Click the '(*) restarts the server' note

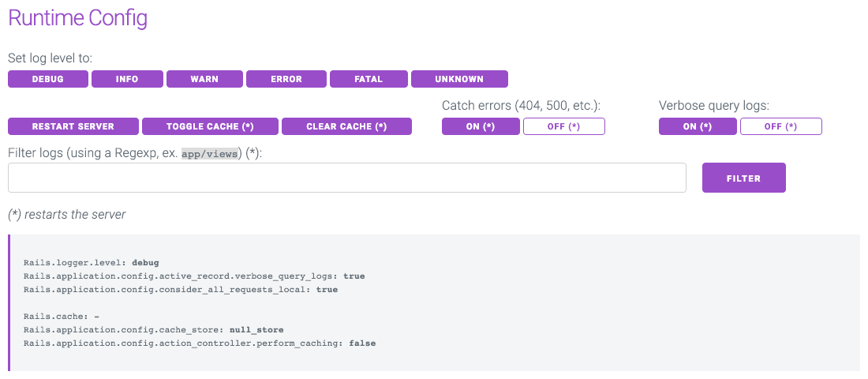point(67,215)
